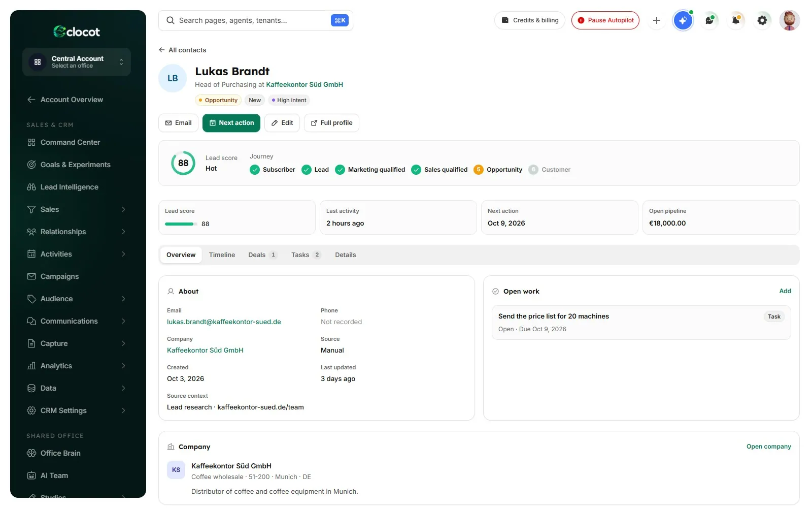Click the Email button

tap(179, 123)
